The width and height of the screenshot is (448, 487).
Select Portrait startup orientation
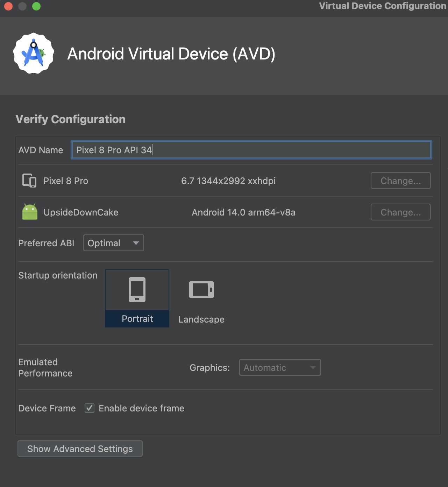(x=137, y=298)
